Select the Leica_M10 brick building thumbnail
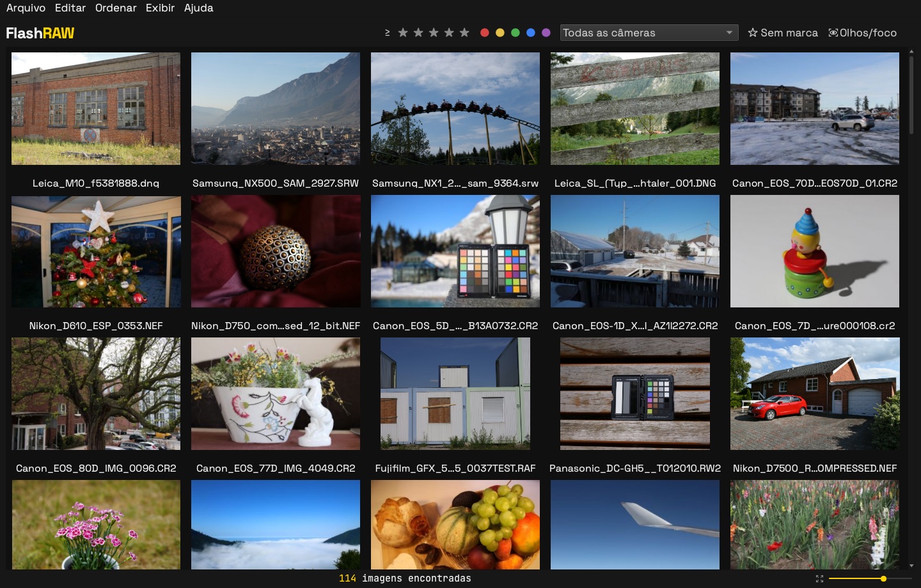The width and height of the screenshot is (921, 588). (x=96, y=109)
